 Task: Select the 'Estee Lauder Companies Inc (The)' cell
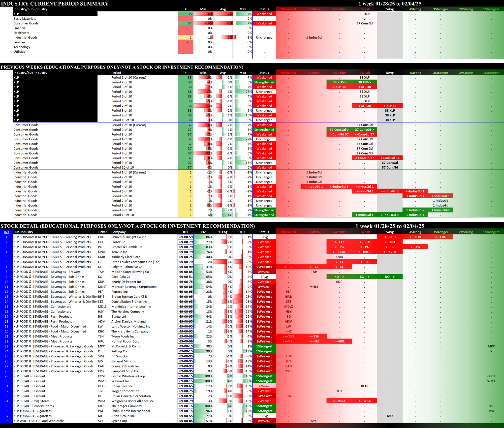[x=136, y=262]
